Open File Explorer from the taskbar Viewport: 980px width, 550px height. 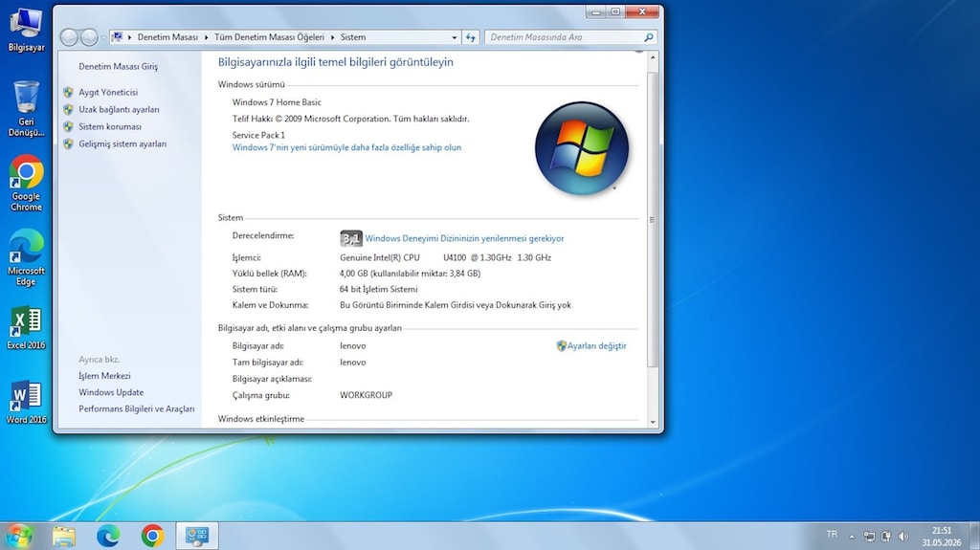point(64,537)
